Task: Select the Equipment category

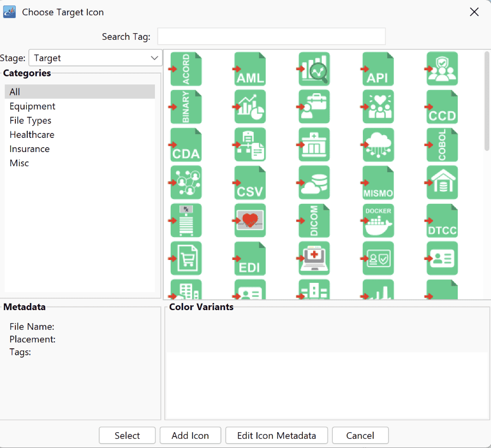Action: [80, 106]
